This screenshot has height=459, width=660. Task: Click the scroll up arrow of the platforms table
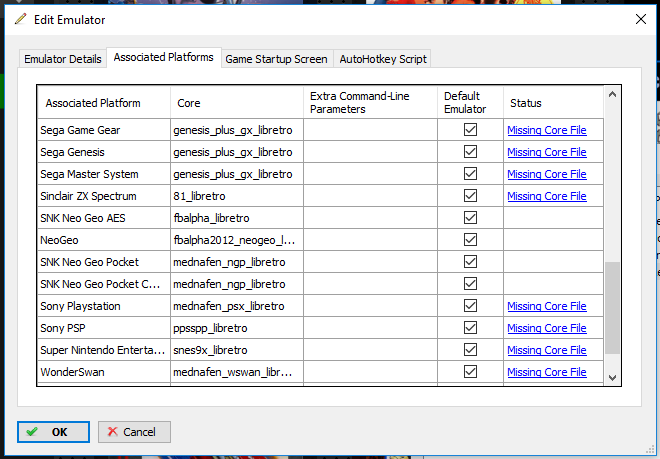pyautogui.click(x=612, y=94)
